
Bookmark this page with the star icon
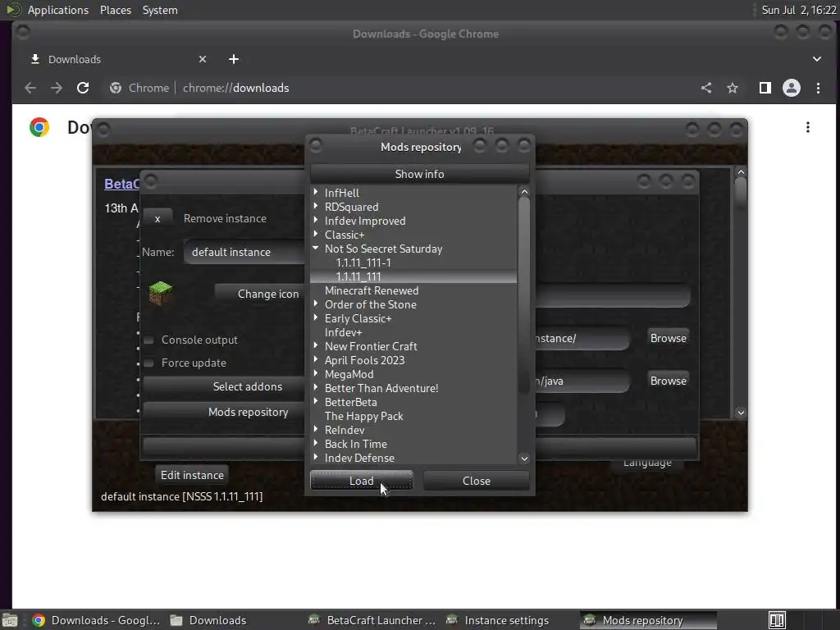point(733,88)
